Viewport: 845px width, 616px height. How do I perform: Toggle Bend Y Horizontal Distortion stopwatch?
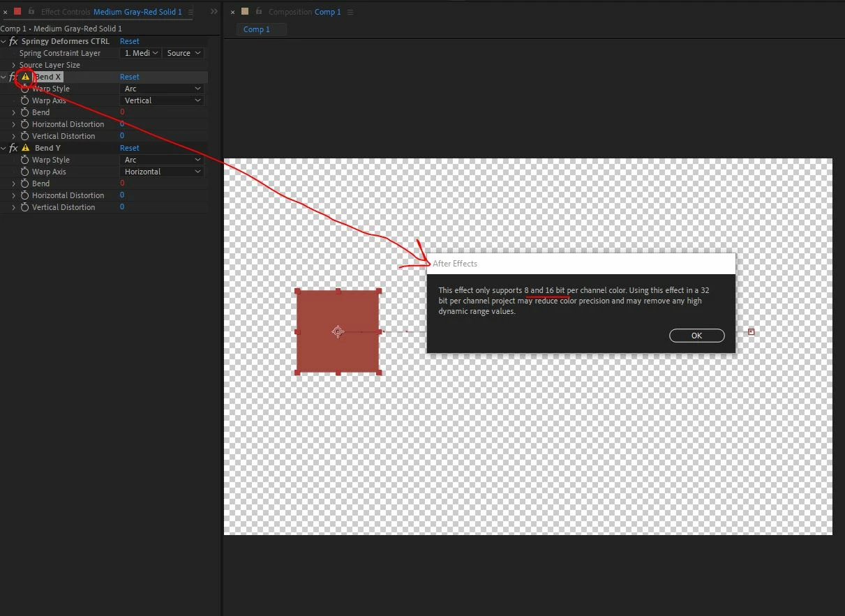(x=25, y=195)
